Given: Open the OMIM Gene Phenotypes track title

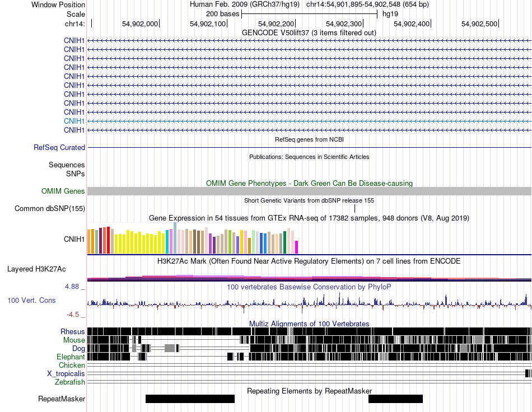Looking at the screenshot, I should coord(309,183).
